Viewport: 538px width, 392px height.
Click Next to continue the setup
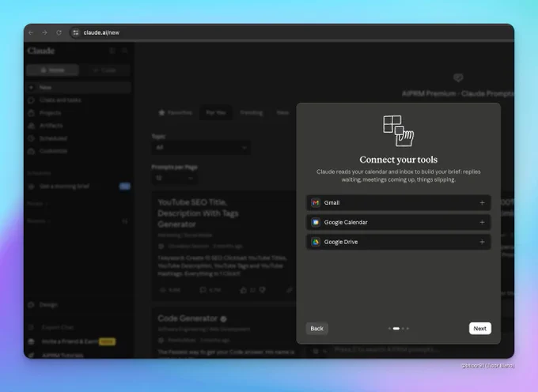479,328
